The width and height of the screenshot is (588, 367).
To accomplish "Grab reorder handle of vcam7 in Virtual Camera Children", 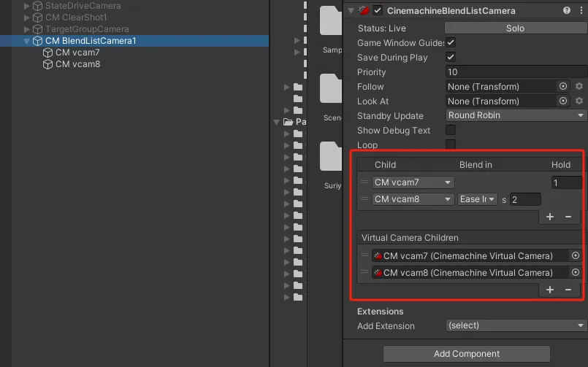I will 364,255.
